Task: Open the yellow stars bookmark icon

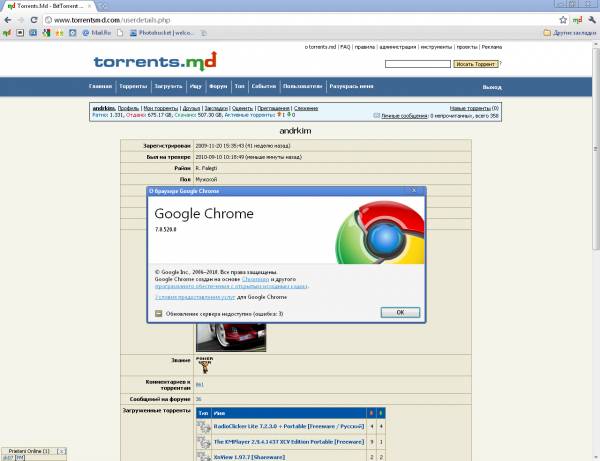Action: click(59, 33)
